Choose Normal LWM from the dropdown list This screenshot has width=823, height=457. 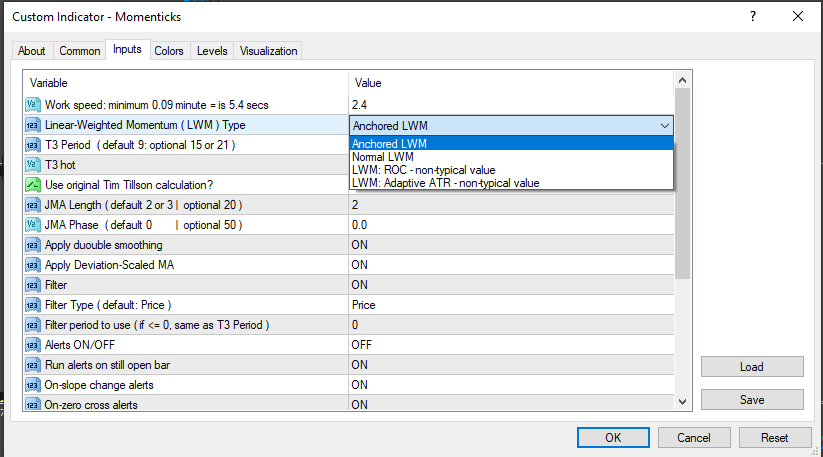point(383,157)
